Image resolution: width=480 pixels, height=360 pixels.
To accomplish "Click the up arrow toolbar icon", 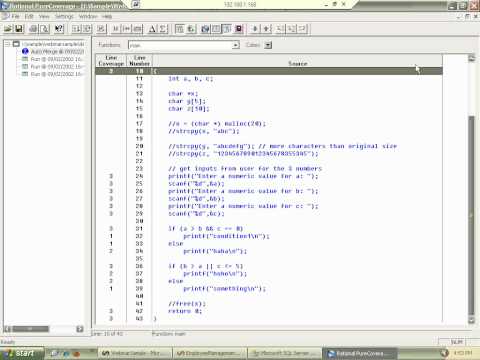I will [266, 29].
